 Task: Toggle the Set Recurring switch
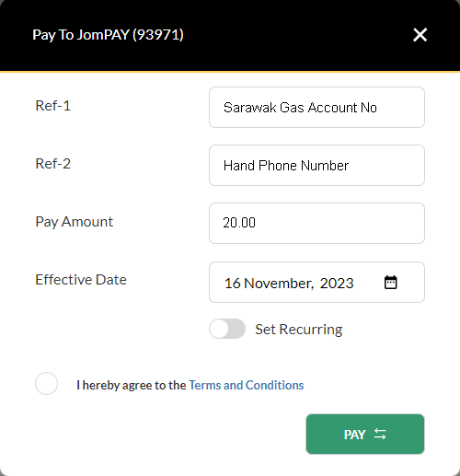(x=227, y=329)
